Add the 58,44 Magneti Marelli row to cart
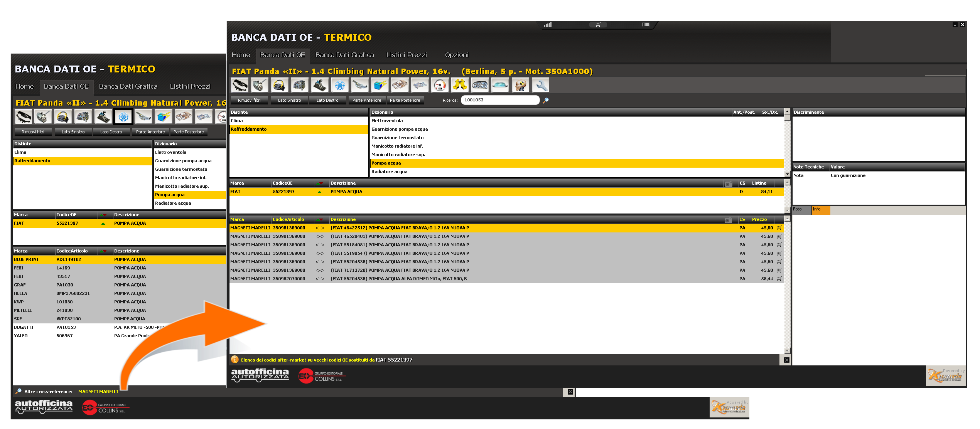This screenshot has width=980, height=429. click(x=779, y=279)
